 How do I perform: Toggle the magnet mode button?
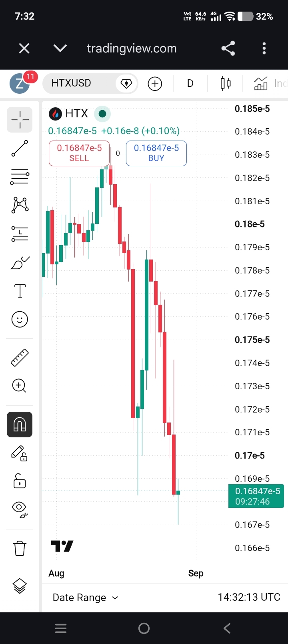click(x=20, y=424)
